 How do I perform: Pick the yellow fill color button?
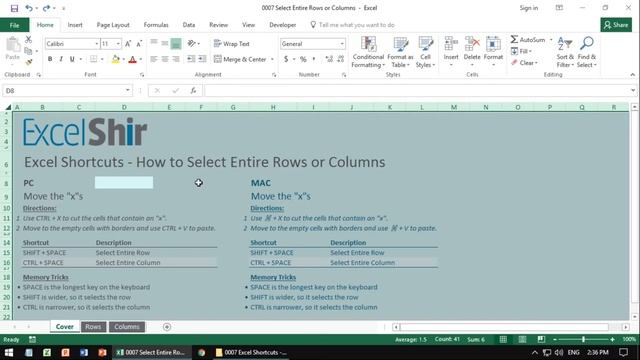pyautogui.click(x=116, y=59)
